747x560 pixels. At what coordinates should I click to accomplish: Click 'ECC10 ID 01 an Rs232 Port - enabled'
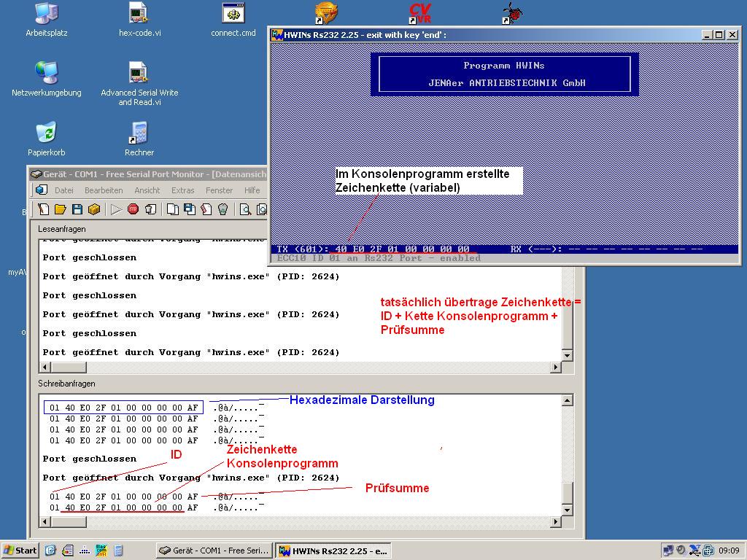379,258
